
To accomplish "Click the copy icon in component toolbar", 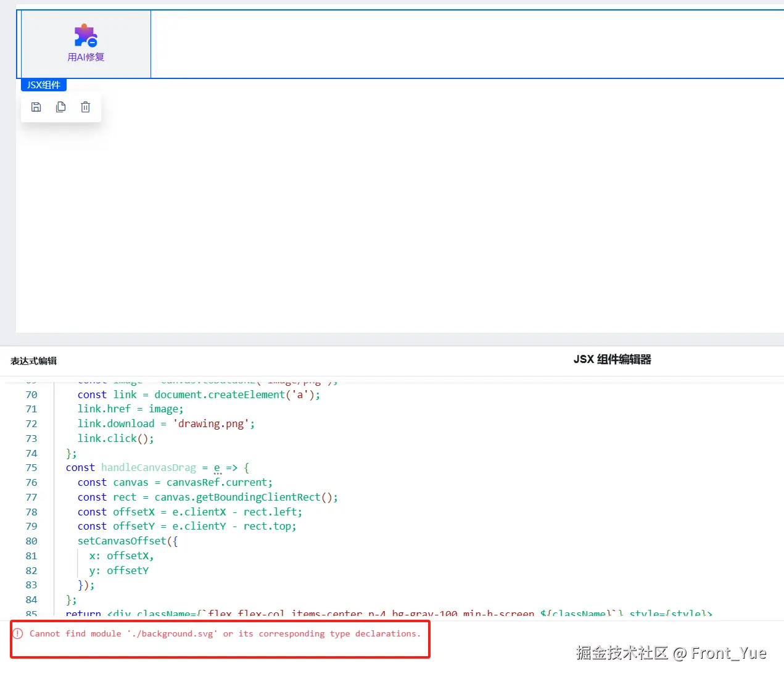I will click(60, 107).
